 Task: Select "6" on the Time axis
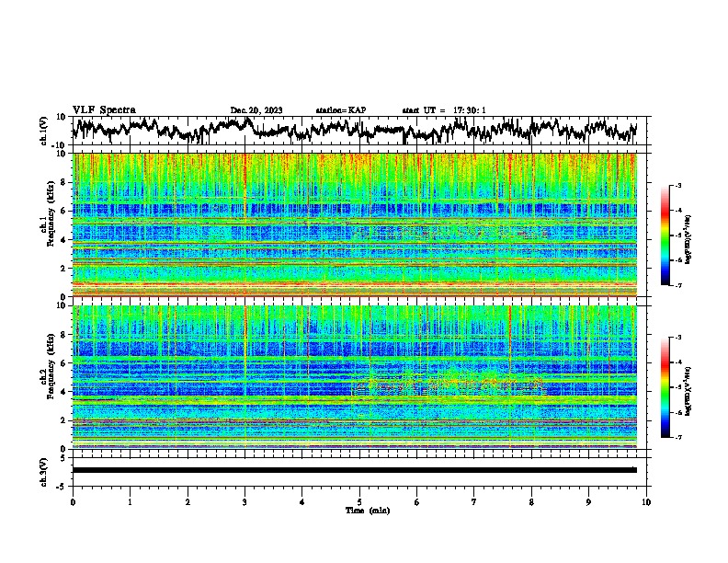[x=417, y=502]
